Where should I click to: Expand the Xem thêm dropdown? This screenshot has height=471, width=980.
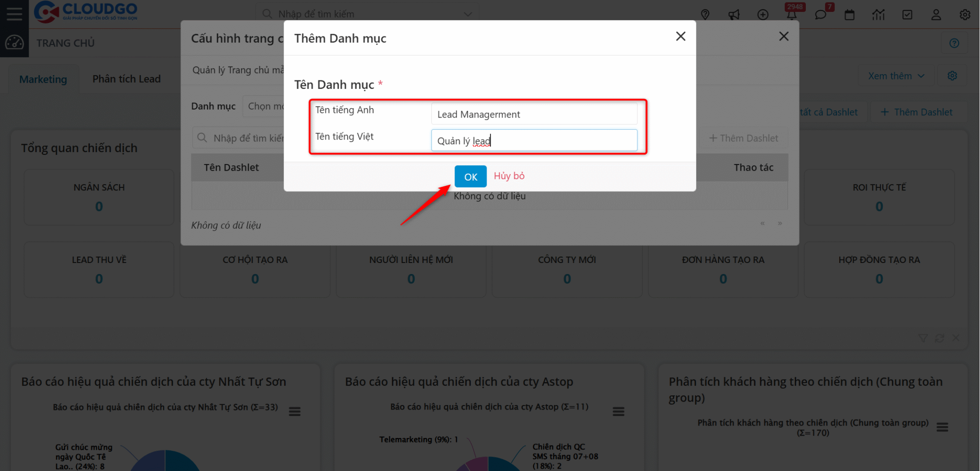click(896, 76)
